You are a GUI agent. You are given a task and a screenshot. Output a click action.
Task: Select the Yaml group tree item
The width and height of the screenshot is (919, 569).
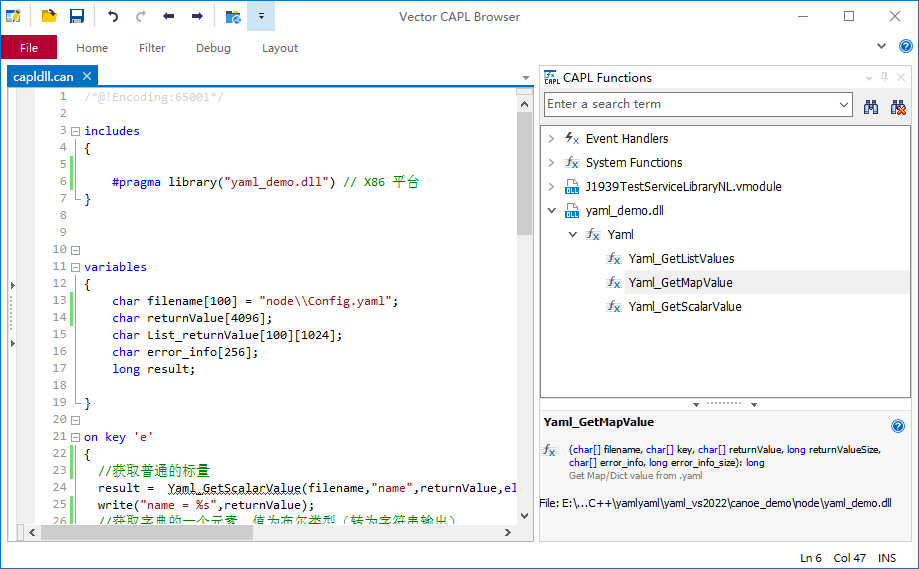tap(620, 235)
